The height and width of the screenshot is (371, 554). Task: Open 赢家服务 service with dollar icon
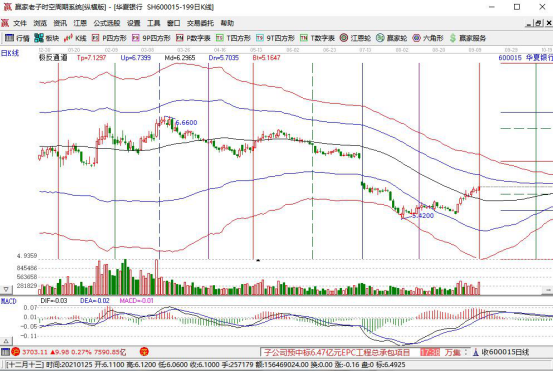468,38
